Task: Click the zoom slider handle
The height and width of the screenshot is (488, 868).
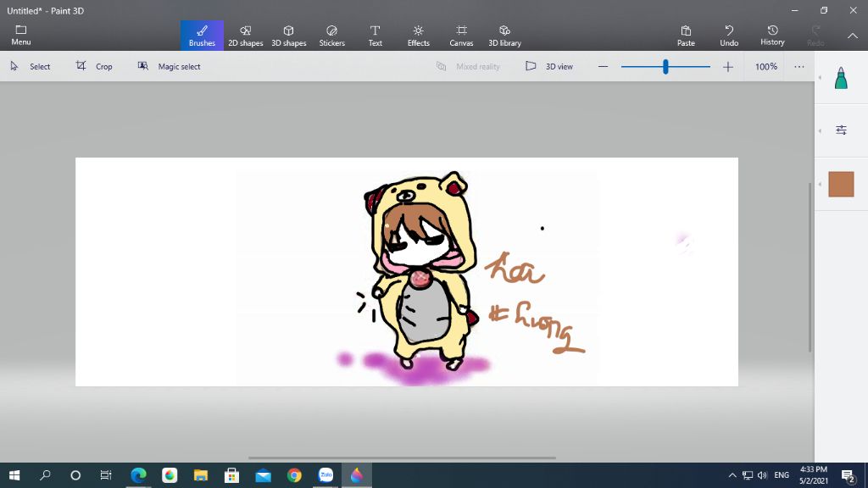Action: pyautogui.click(x=665, y=66)
